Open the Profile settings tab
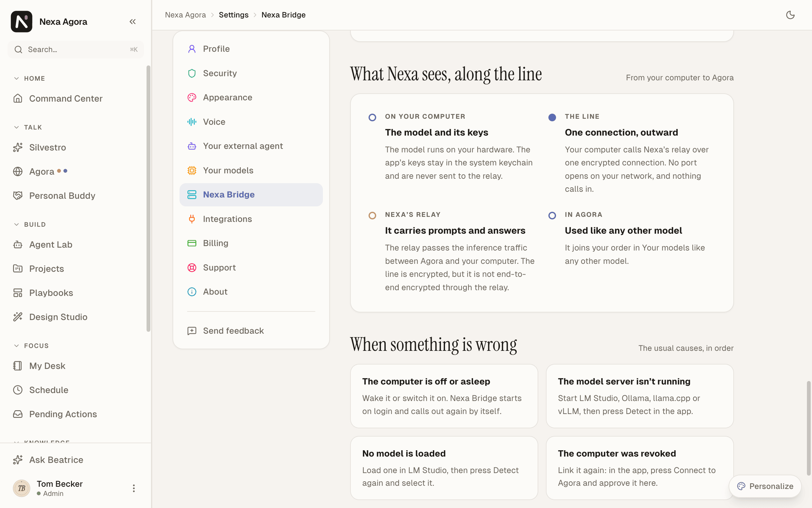The height and width of the screenshot is (508, 812). click(x=251, y=49)
